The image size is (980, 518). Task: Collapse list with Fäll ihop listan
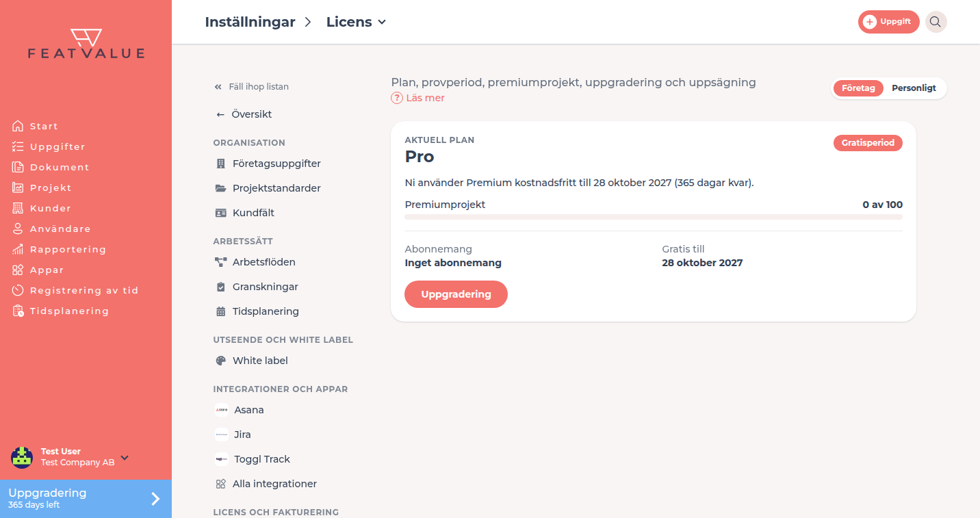pyautogui.click(x=252, y=87)
